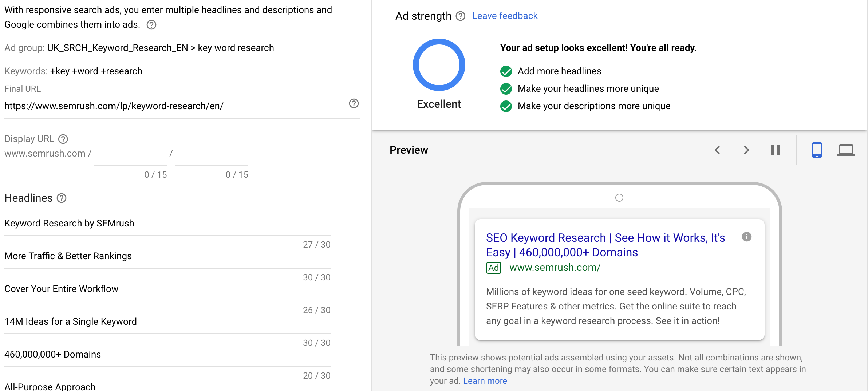Click the preview ad headline SEO Keyword Research
The image size is (868, 391).
click(x=605, y=245)
